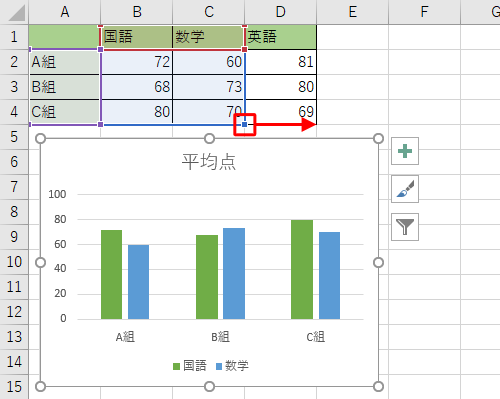Select cell with value 72
500x399 pixels.
coord(137,62)
